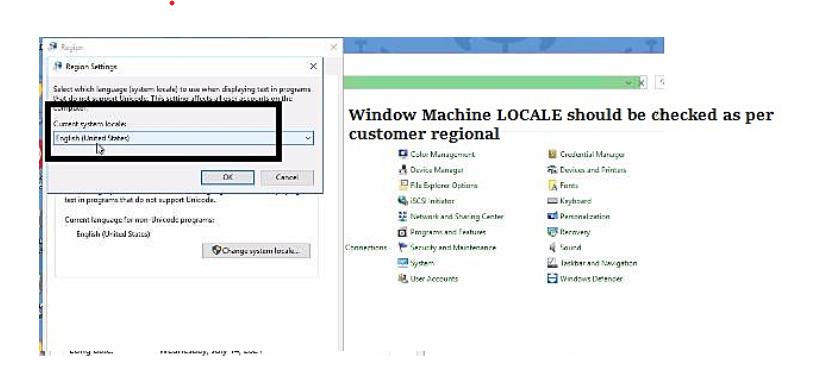Expand the Control Panel address bar dropdown chevron
The height and width of the screenshot is (385, 822).
point(628,82)
